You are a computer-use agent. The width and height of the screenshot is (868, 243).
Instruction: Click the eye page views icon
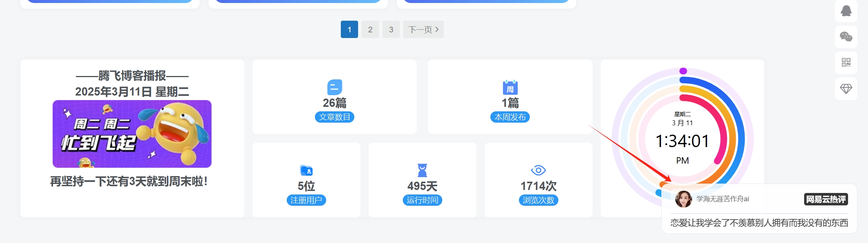tap(538, 170)
